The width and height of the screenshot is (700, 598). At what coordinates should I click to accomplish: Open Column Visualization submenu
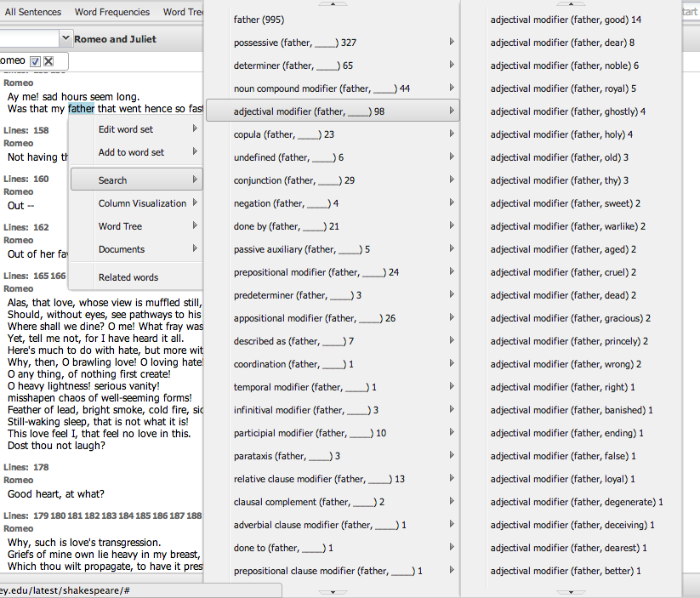click(137, 203)
